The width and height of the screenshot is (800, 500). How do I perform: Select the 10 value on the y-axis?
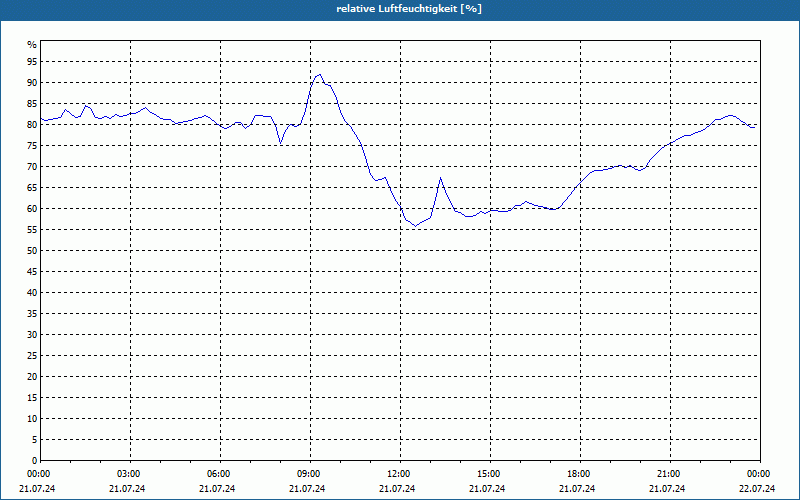tap(32, 419)
